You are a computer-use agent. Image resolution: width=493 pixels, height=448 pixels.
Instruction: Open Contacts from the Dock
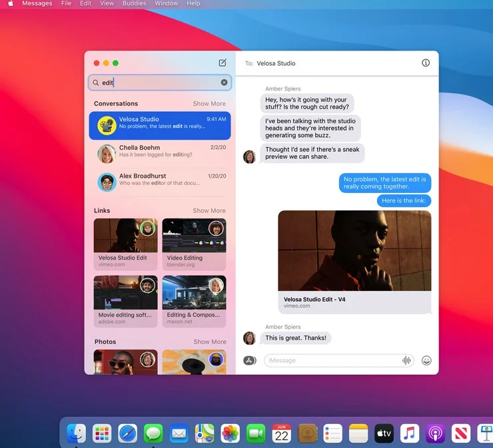307,433
